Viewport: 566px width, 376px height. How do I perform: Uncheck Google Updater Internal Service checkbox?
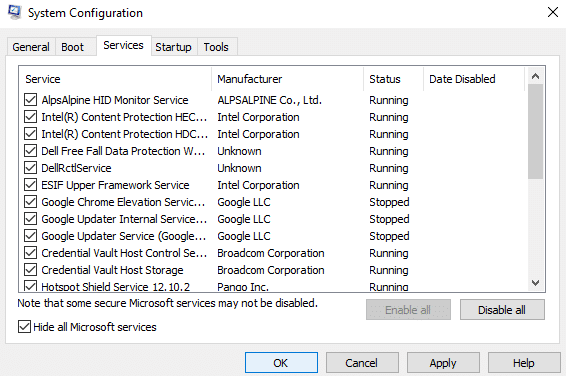31,219
